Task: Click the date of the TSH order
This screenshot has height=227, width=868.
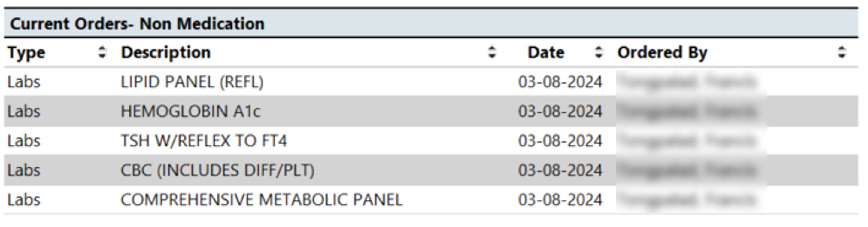Action: coord(560,141)
